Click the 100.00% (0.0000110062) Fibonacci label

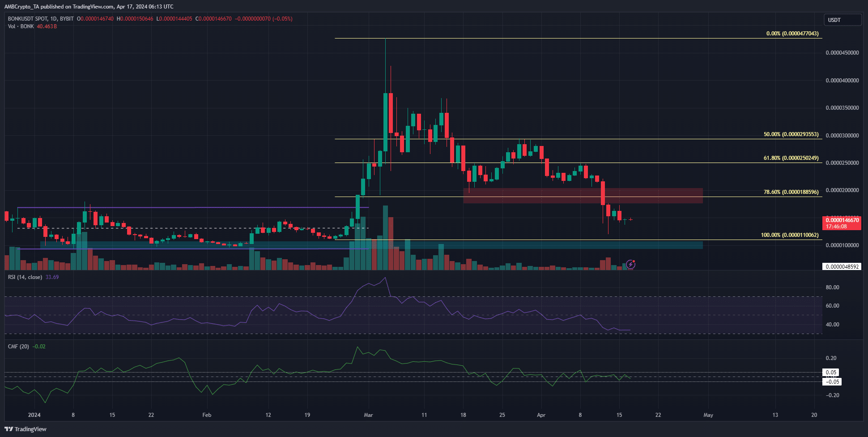pyautogui.click(x=790, y=235)
